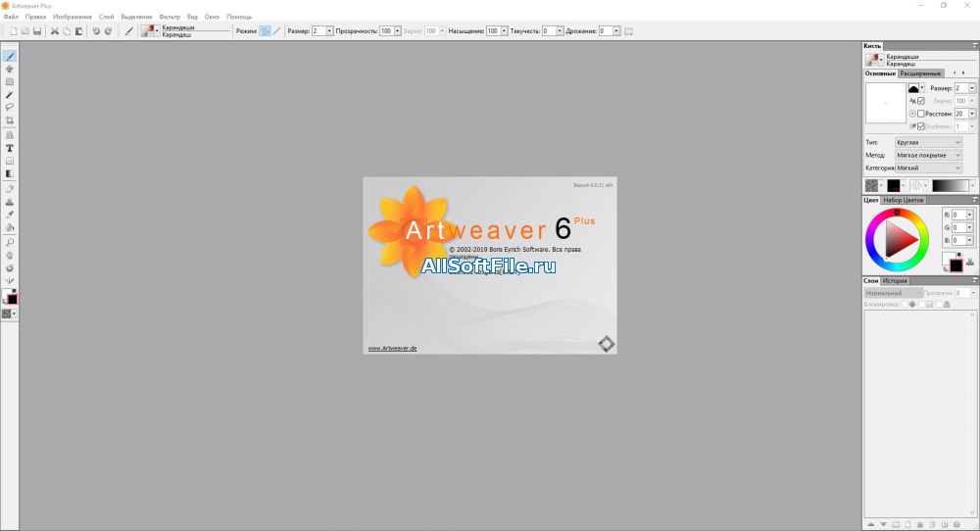Pick the Eraser tool
Screen dimensions: 980x531
(x=10, y=187)
